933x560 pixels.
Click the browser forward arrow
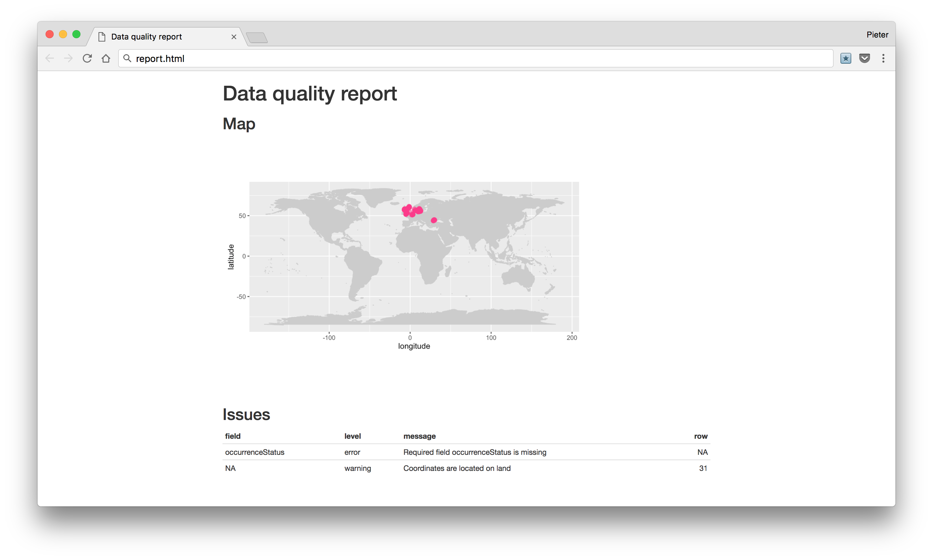[68, 59]
